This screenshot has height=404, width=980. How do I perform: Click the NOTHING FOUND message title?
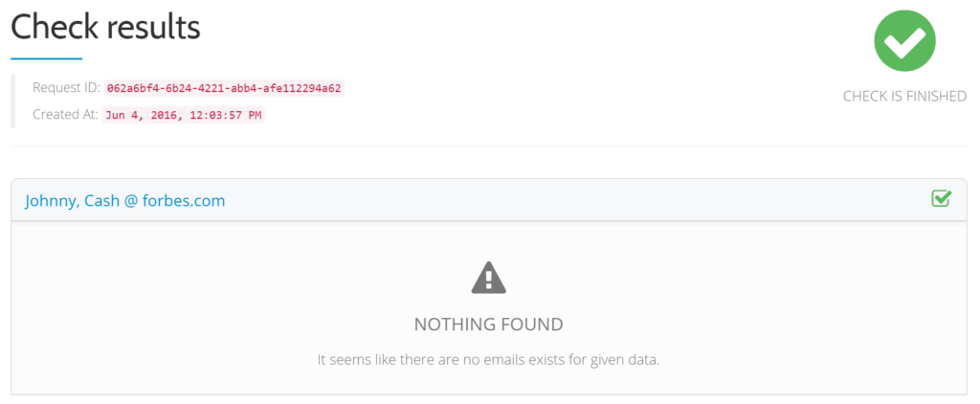[489, 324]
